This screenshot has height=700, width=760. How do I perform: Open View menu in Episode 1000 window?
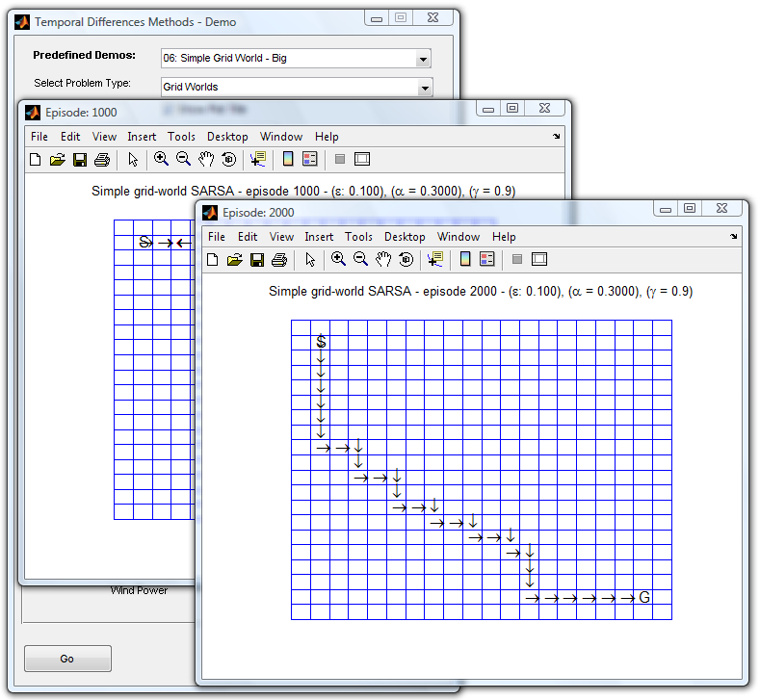[104, 137]
